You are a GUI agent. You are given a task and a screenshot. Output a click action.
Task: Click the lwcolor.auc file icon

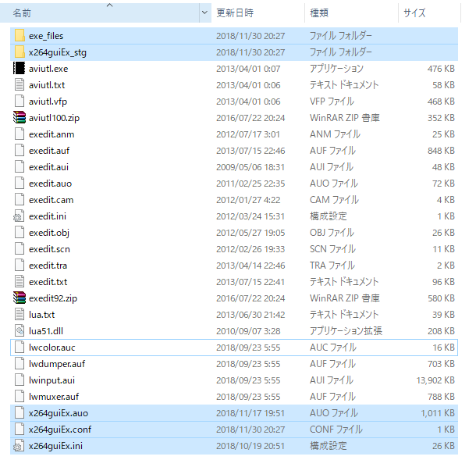tap(20, 348)
